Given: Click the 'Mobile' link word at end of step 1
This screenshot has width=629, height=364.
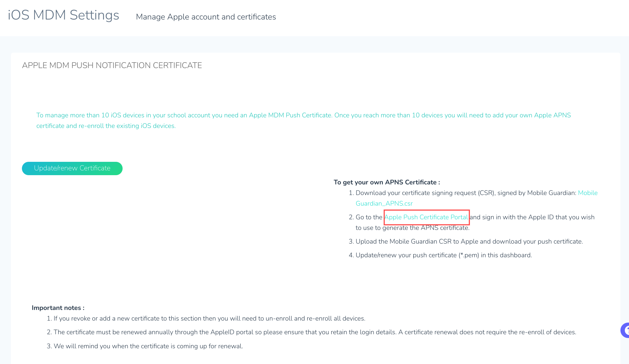Looking at the screenshot, I should tap(588, 193).
